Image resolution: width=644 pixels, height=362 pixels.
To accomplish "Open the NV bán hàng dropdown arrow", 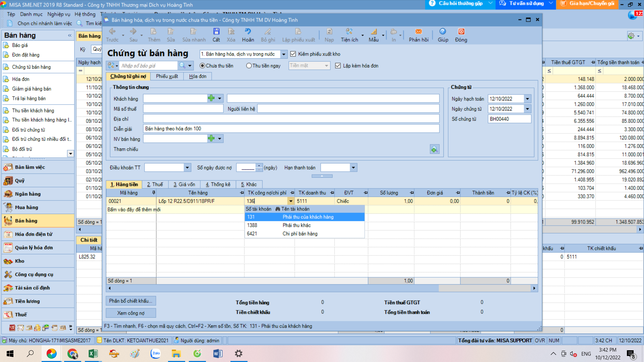I will point(220,138).
